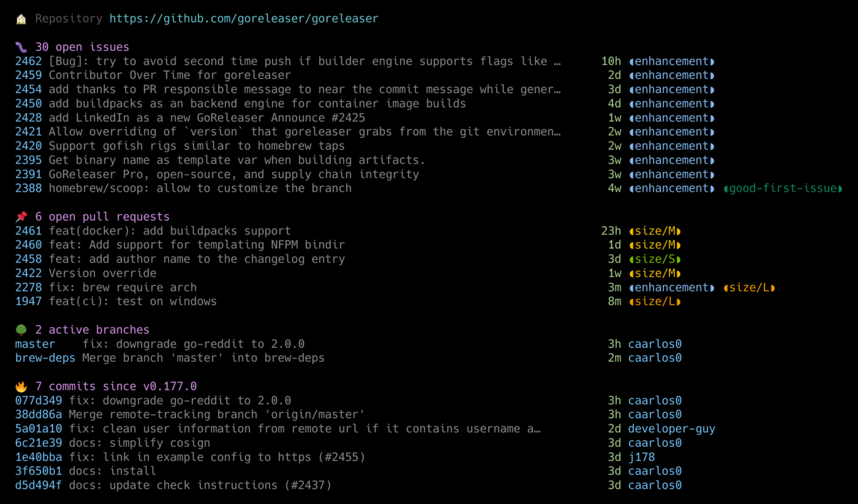
Task: Click title 'feat(docker): add buildpacks support'
Action: click(x=170, y=231)
